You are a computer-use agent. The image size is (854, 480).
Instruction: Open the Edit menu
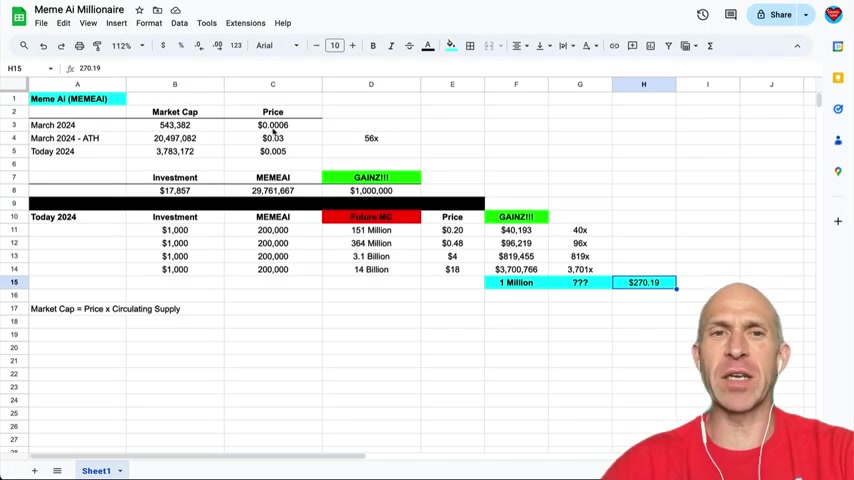click(63, 23)
